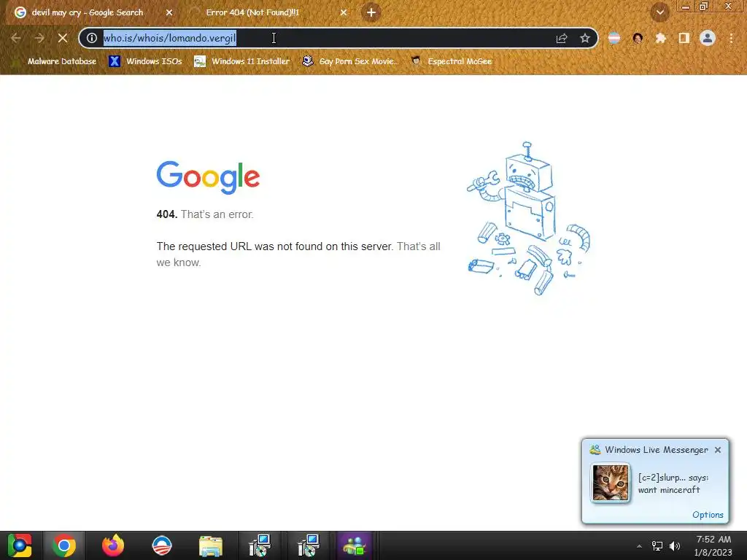Close the Windows Live Messenger notification
Viewport: 747px width, 560px height.
[x=718, y=450]
